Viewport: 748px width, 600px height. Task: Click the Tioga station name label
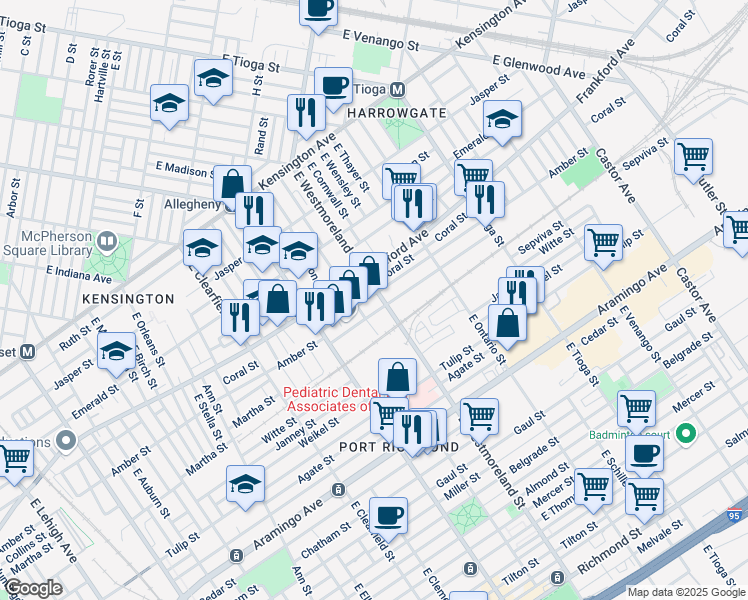(370, 89)
